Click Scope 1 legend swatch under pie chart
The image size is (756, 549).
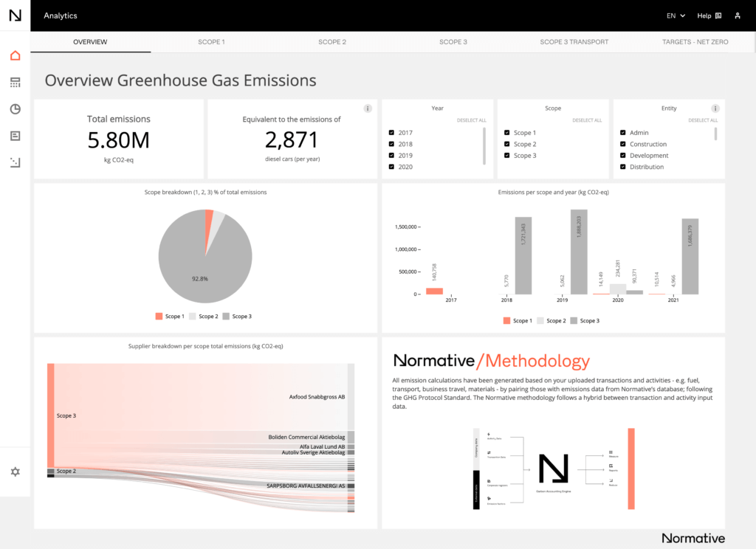(x=159, y=317)
